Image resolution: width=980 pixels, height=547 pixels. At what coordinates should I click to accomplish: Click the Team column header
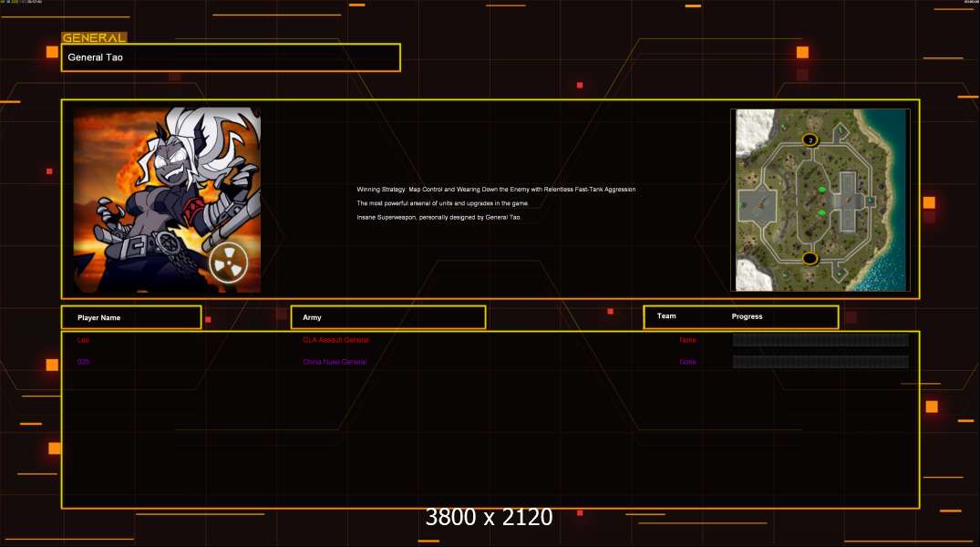(666, 316)
